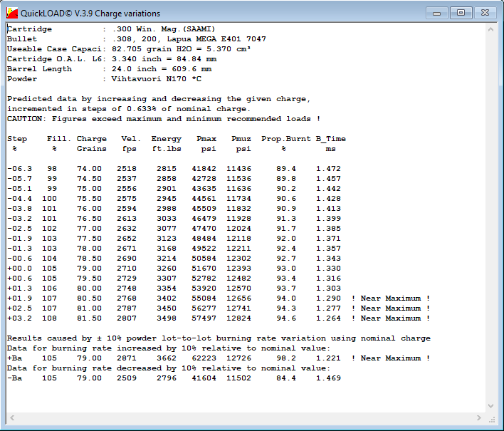Image resolution: width=504 pixels, height=431 pixels.
Task: Click the energy value 2945
Action: coord(167,199)
